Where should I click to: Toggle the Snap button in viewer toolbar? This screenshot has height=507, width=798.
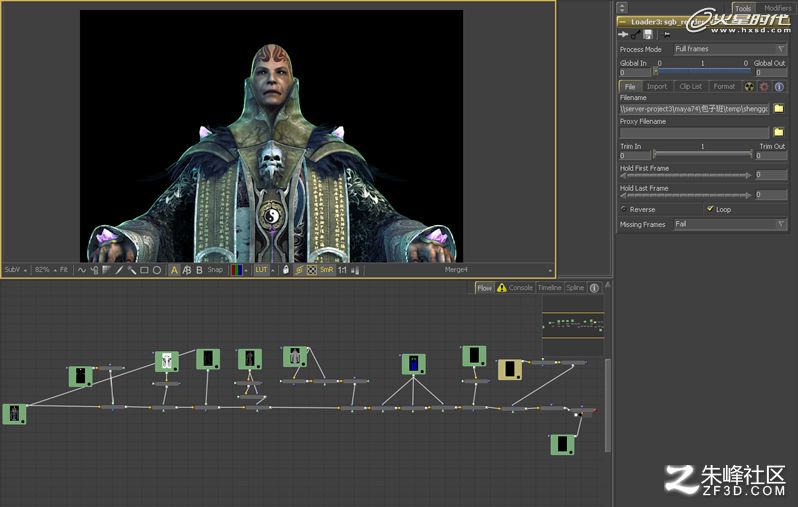coord(215,270)
